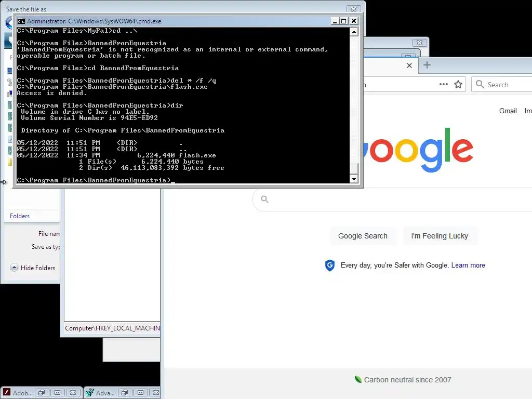This screenshot has height=399, width=532.
Task: Focus the Google search input box
Action: tap(392, 199)
